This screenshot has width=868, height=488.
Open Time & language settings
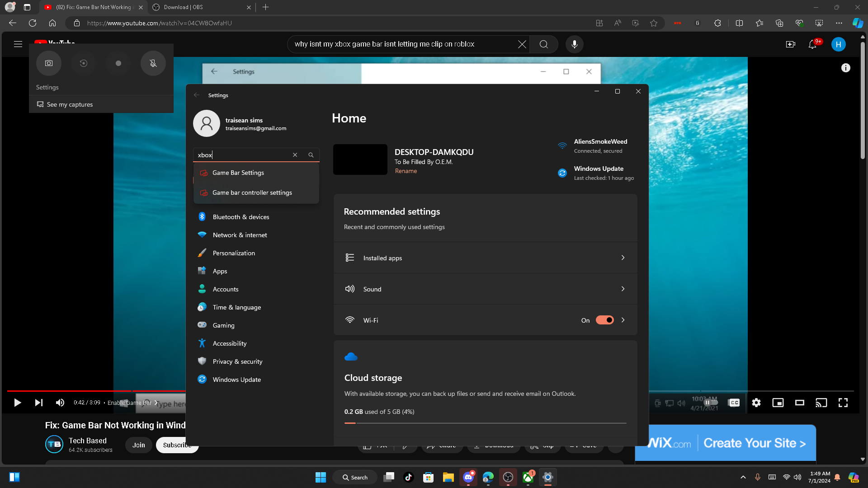256,307
